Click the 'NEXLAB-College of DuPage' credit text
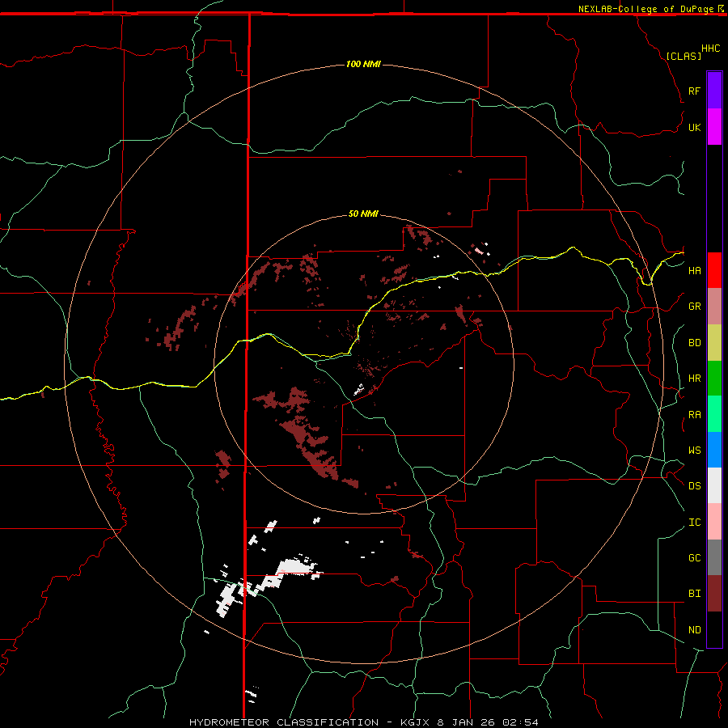The image size is (728, 728). (x=645, y=9)
